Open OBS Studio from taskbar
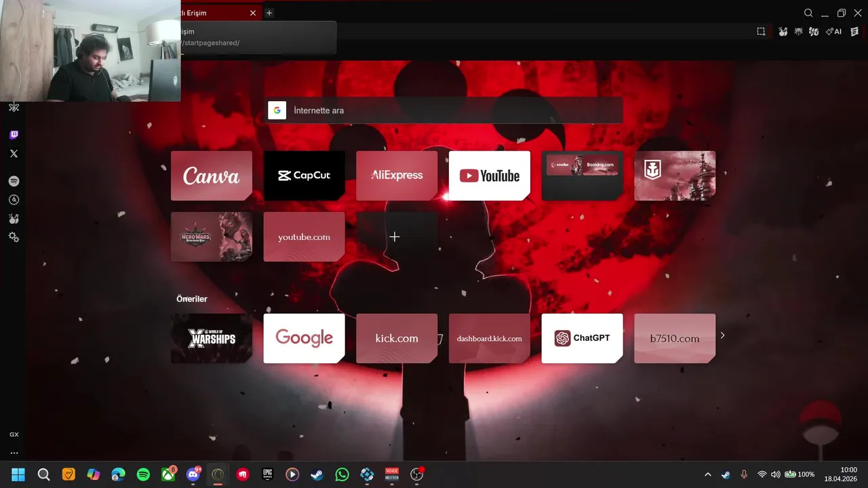868x488 pixels. pyautogui.click(x=417, y=474)
